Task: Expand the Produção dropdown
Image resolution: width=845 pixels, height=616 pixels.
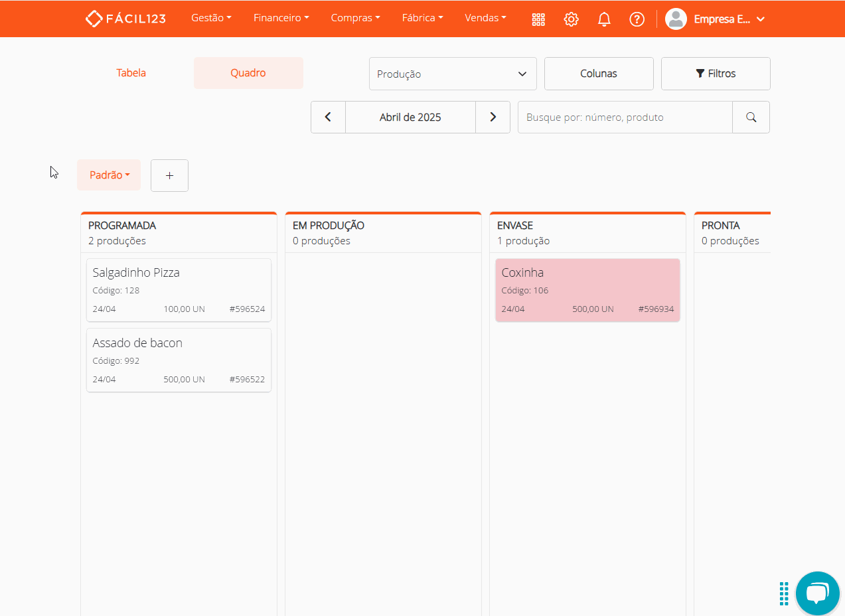Action: click(453, 74)
